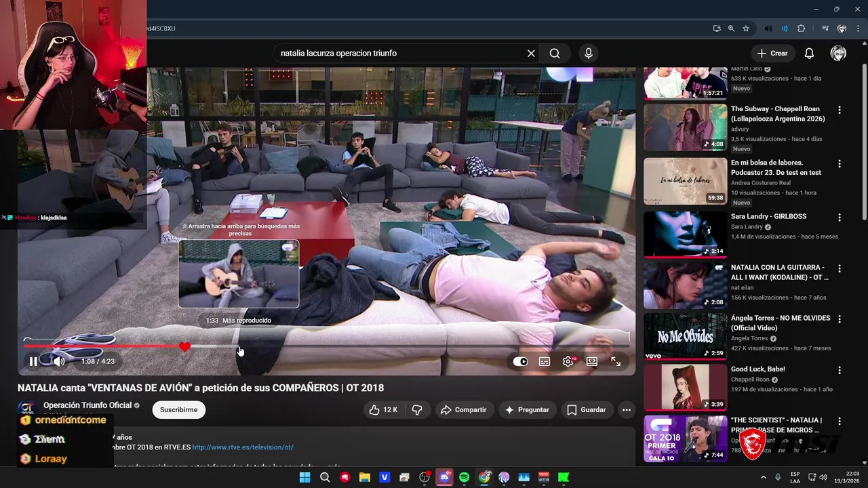The image size is (868, 488).
Task: Open the player settings gear
Action: pos(568,362)
